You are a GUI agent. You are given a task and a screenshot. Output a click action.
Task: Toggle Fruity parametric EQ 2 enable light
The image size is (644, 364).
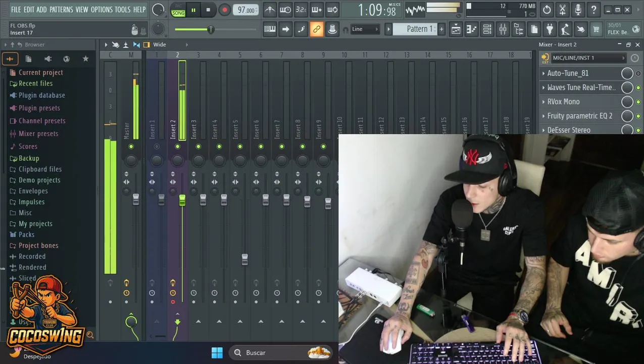pos(638,116)
